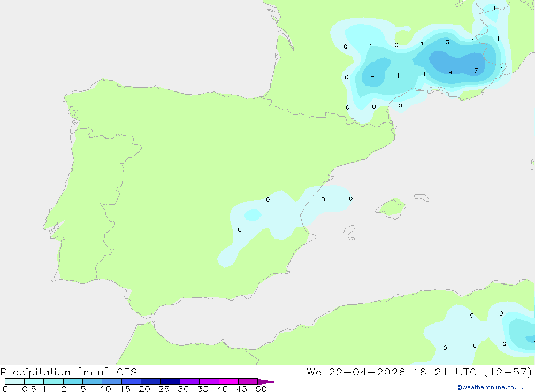Click the 'GFS' model label
This screenshot has height=392, width=535.
[x=127, y=372]
